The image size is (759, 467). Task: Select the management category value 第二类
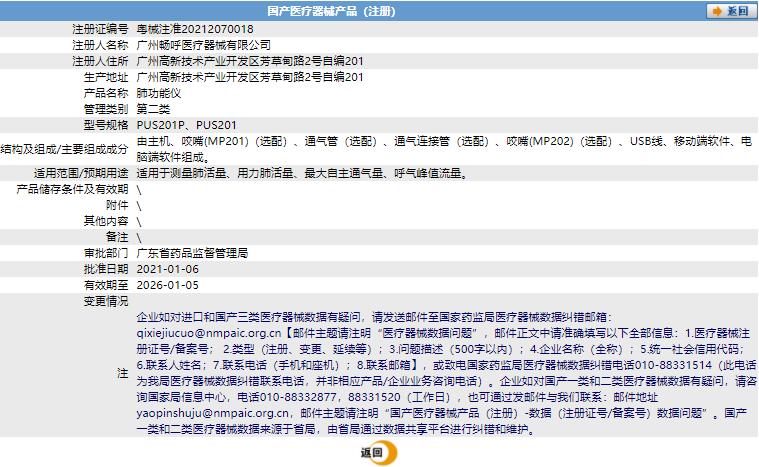(154, 109)
